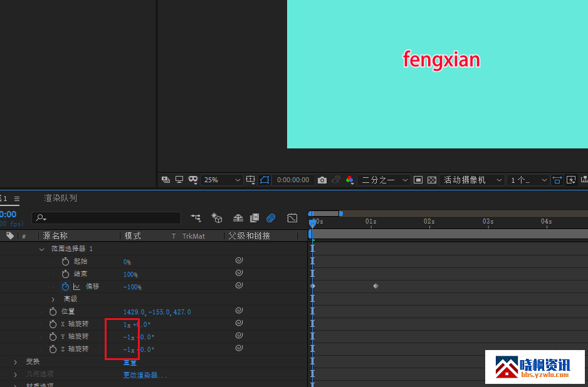Toggle the 3D glasses preview icon
Image resolution: width=588 pixels, height=387 pixels.
click(x=192, y=180)
